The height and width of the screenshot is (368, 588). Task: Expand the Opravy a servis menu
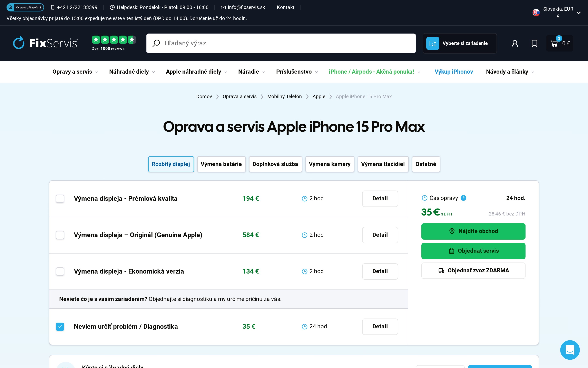75,72
